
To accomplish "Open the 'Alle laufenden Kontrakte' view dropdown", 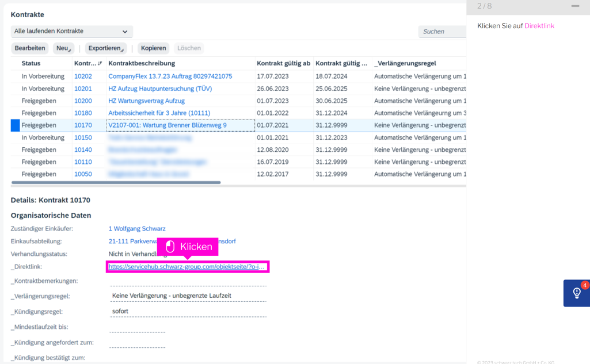I will point(71,31).
